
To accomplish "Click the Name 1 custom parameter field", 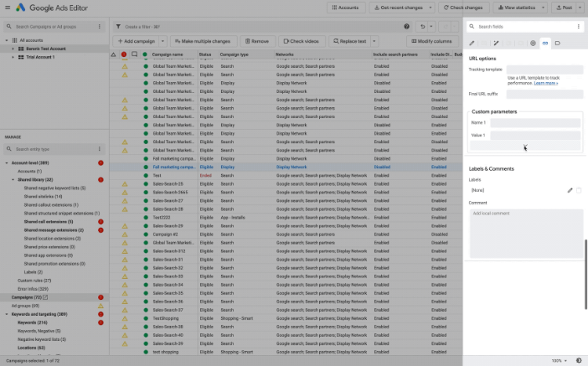I will click(x=535, y=122).
